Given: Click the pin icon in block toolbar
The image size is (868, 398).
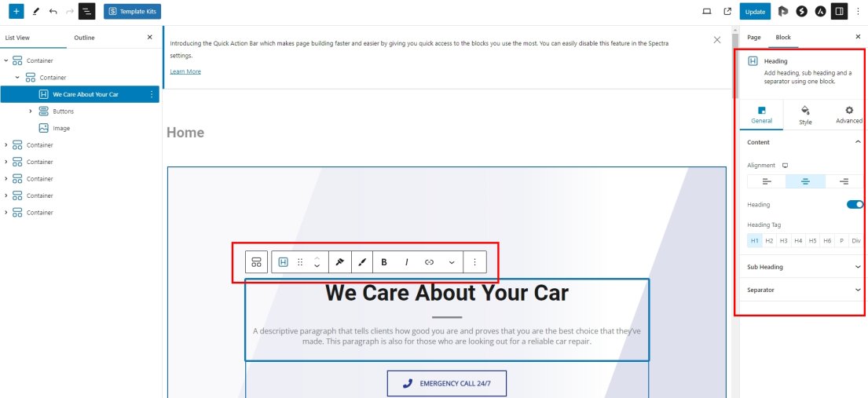Looking at the screenshot, I should click(x=340, y=262).
